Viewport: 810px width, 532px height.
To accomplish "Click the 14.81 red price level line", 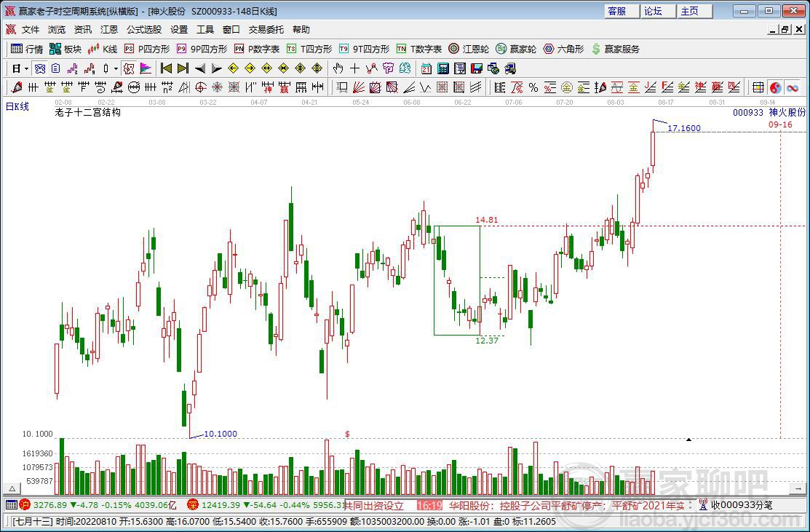I will (642, 226).
